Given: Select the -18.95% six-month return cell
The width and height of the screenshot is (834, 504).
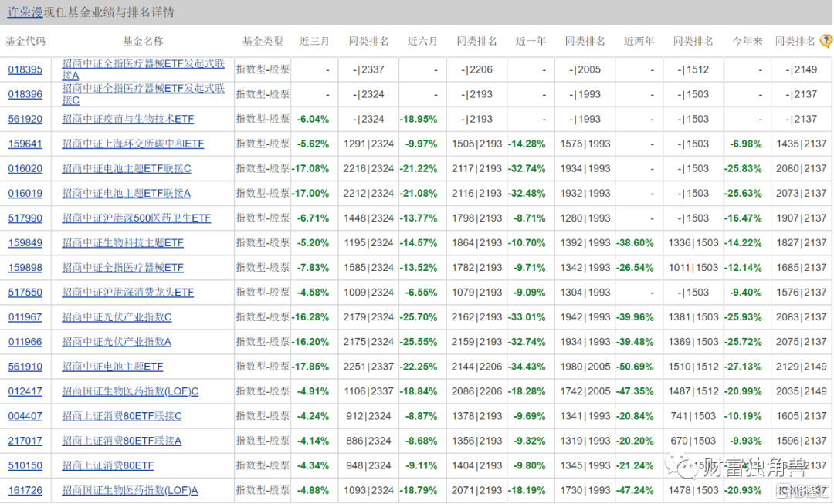Looking at the screenshot, I should (x=419, y=119).
